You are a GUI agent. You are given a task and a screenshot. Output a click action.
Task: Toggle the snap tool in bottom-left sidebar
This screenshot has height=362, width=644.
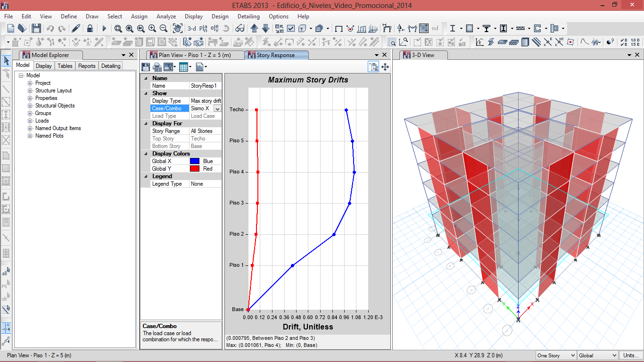click(6, 328)
